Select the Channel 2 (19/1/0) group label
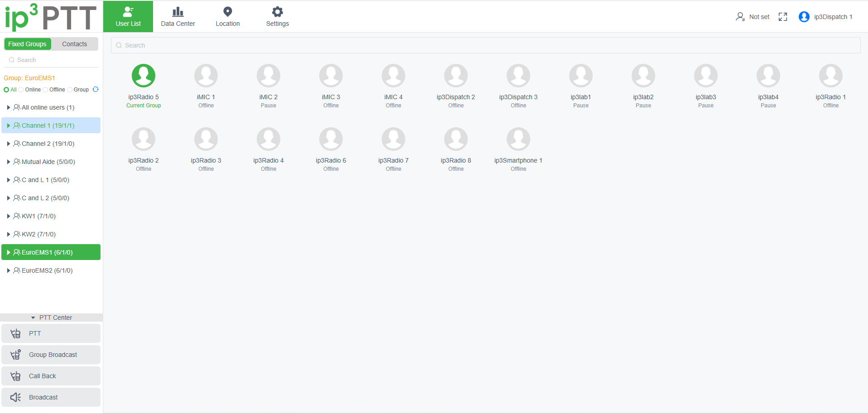868x414 pixels. coord(48,144)
